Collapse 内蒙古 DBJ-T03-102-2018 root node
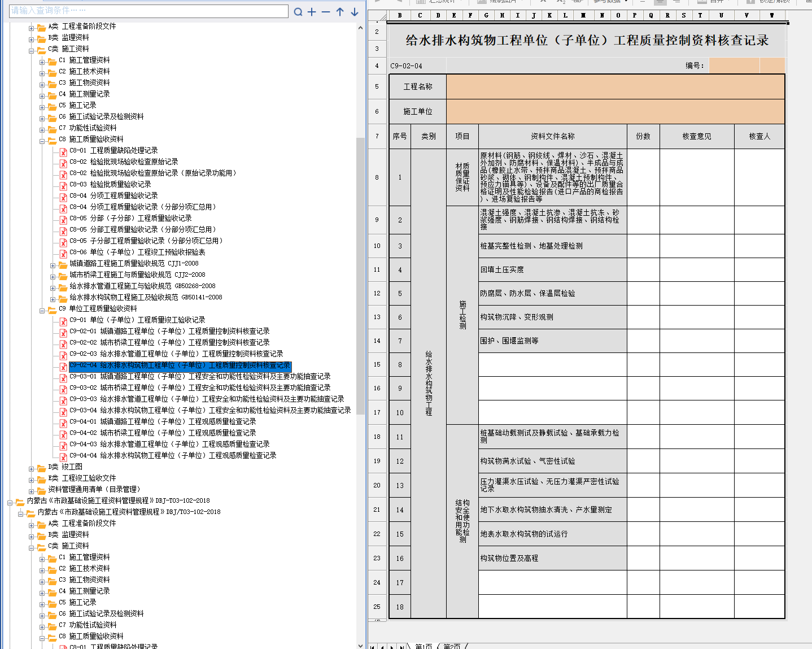The height and width of the screenshot is (649, 812). coord(10,502)
